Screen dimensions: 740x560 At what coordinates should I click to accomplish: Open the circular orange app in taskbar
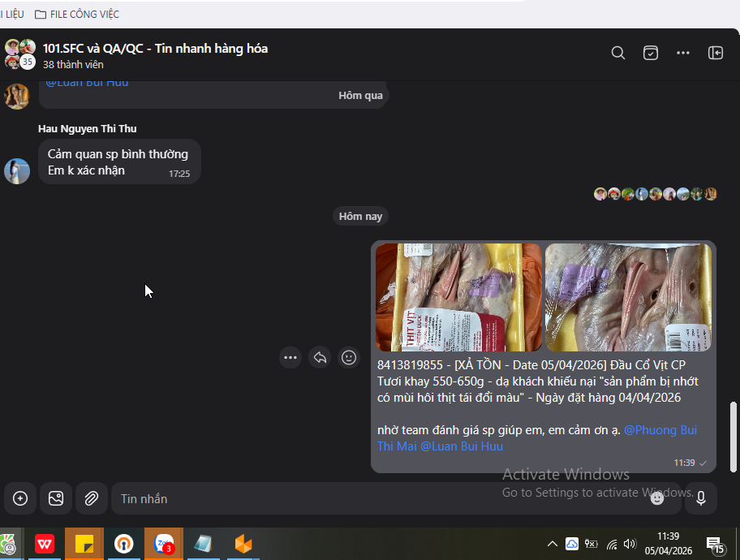tap(123, 544)
